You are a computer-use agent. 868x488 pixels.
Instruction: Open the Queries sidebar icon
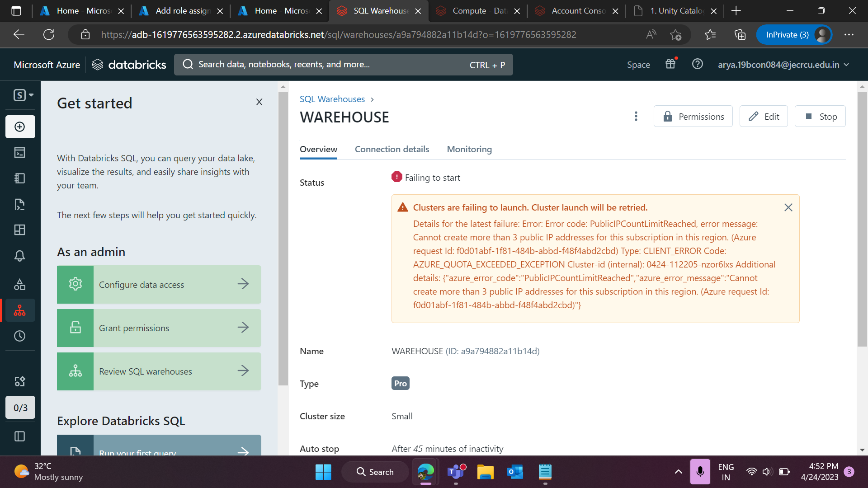point(20,204)
